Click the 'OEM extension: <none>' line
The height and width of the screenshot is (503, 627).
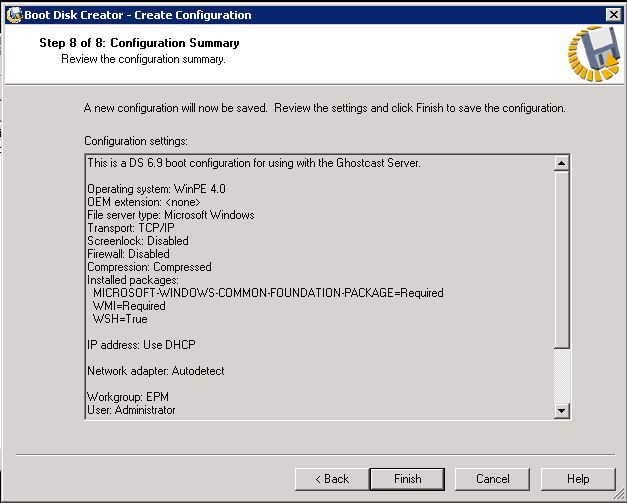[x=144, y=202]
